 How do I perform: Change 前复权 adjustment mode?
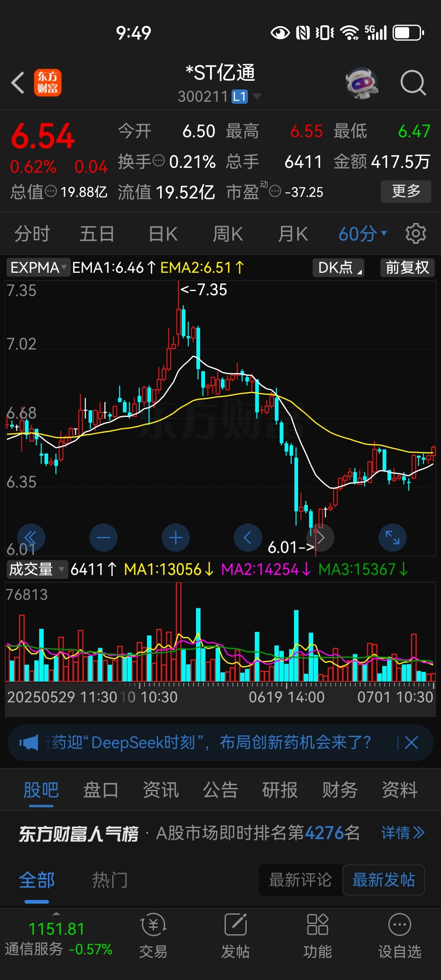tap(407, 267)
